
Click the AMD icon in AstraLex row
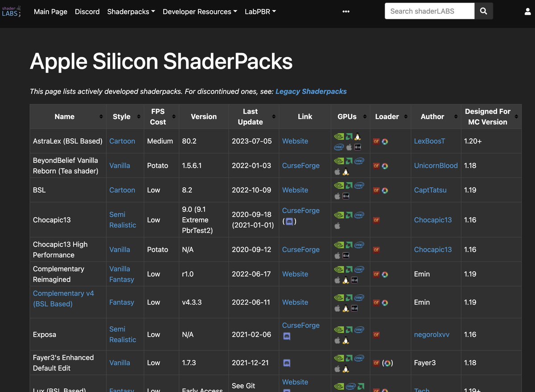[349, 136]
